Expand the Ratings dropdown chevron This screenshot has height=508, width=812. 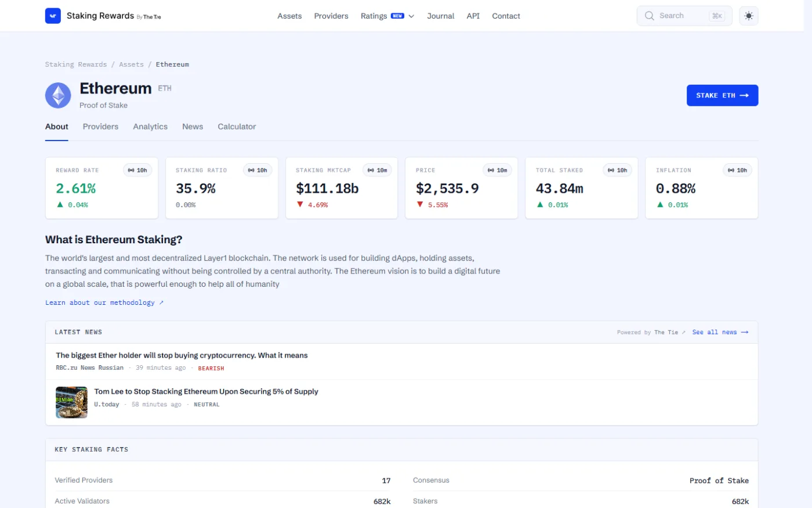click(411, 16)
